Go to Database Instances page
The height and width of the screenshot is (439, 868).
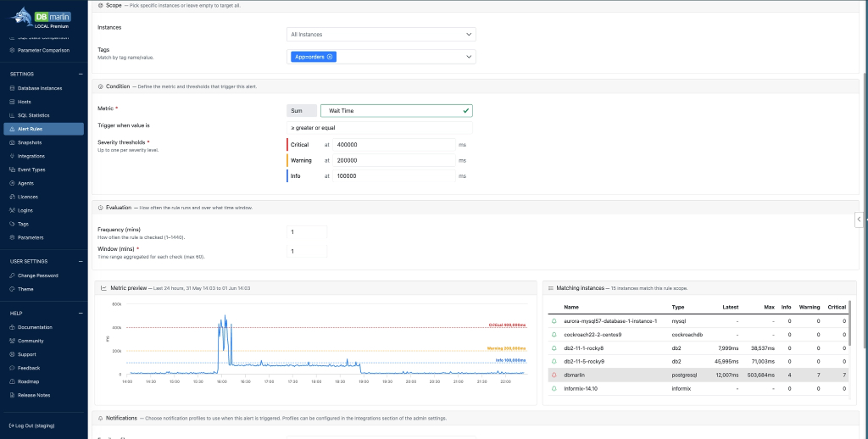(x=40, y=88)
